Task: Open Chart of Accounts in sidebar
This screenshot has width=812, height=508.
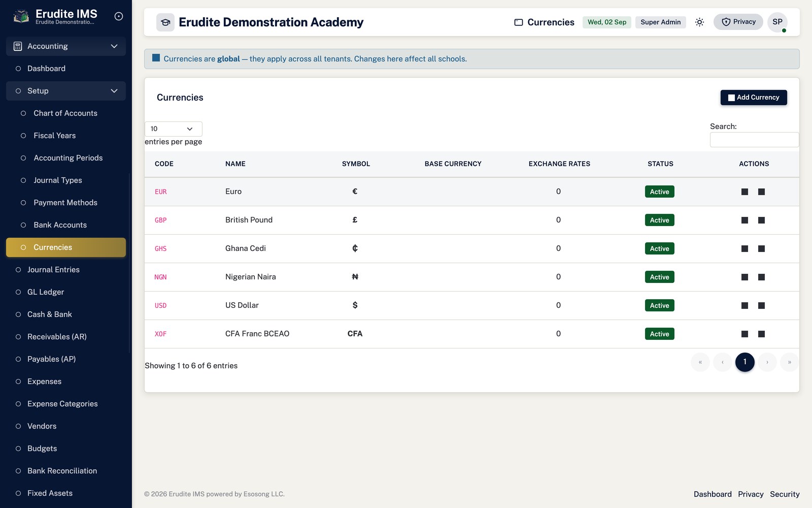Action: point(66,113)
